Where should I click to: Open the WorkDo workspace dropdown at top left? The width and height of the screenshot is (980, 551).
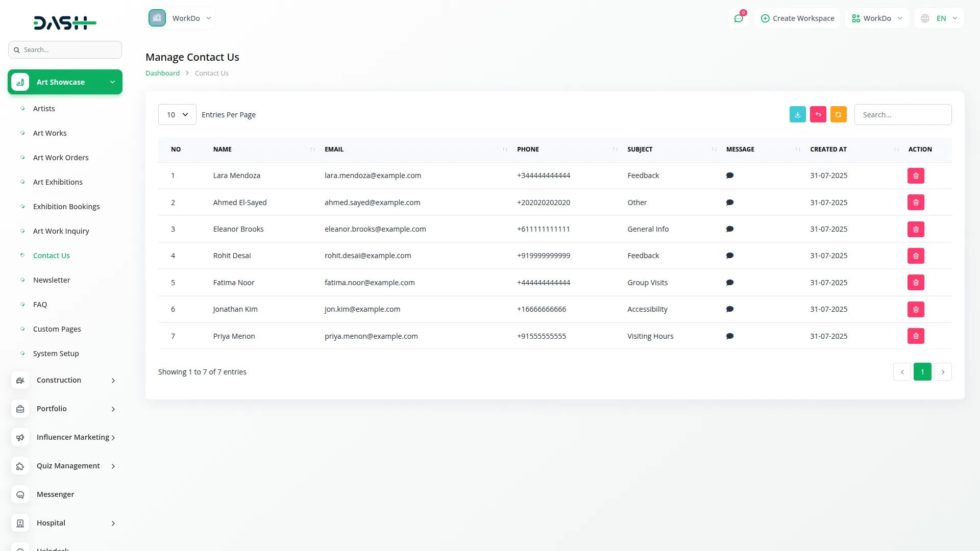pos(181,18)
